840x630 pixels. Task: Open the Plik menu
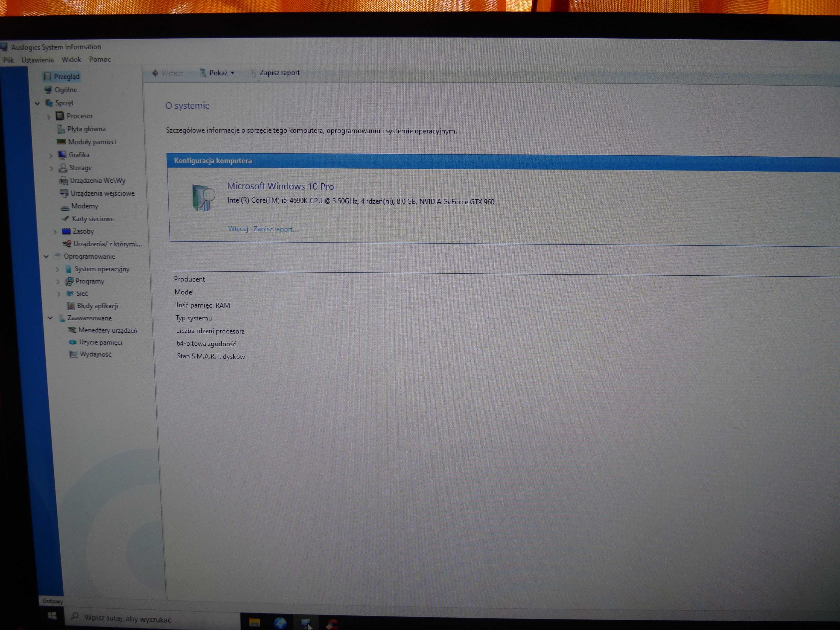(x=8, y=60)
